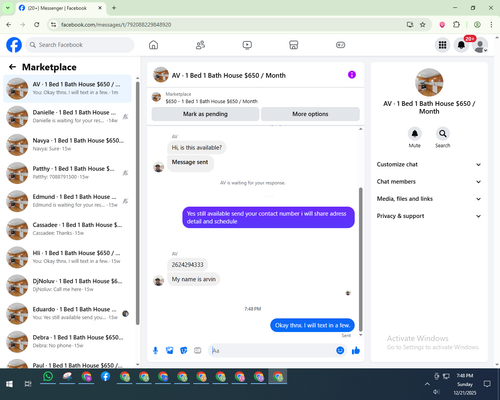The width and height of the screenshot is (500, 400).
Task: Open the Marketplace listing thumbnail in header
Action: tap(156, 97)
